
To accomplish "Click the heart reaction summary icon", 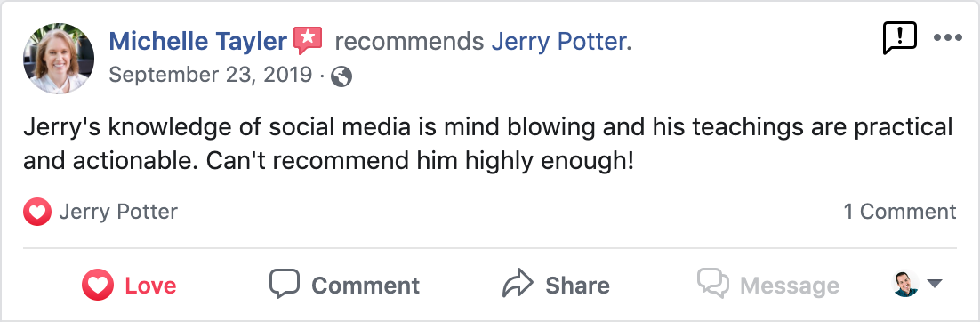I will (36, 212).
